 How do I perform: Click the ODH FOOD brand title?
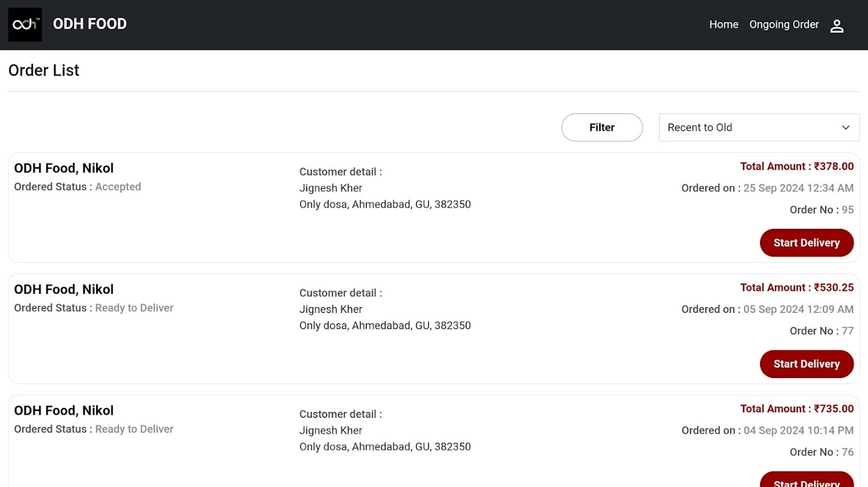tap(90, 24)
